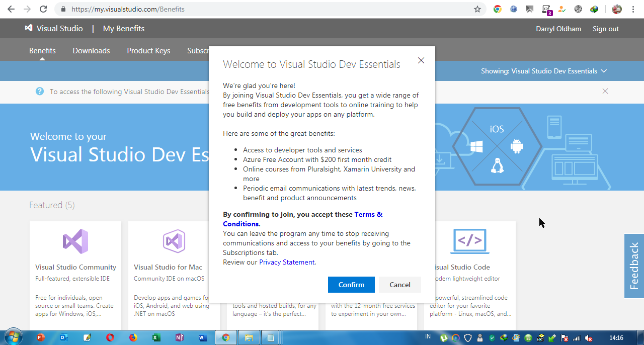Viewport: 644px width, 345px height.
Task: Click the Visual Studio for Mac title
Action: click(x=168, y=267)
